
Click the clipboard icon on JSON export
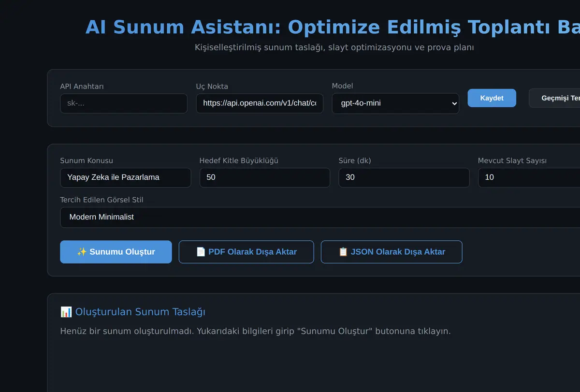[x=343, y=252]
